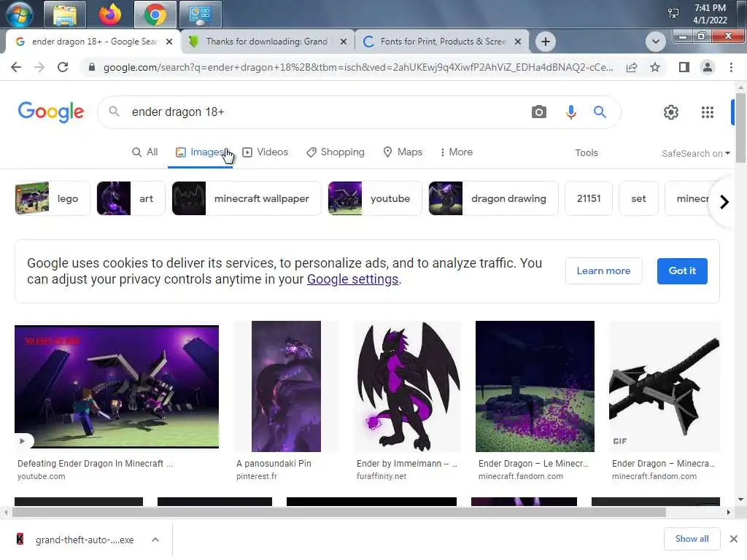Click the furaffinity.net source link
This screenshot has width=747, height=560.
(x=382, y=476)
